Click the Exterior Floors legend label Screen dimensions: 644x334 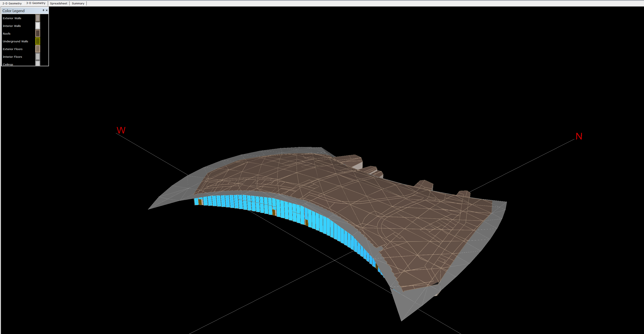pyautogui.click(x=13, y=49)
